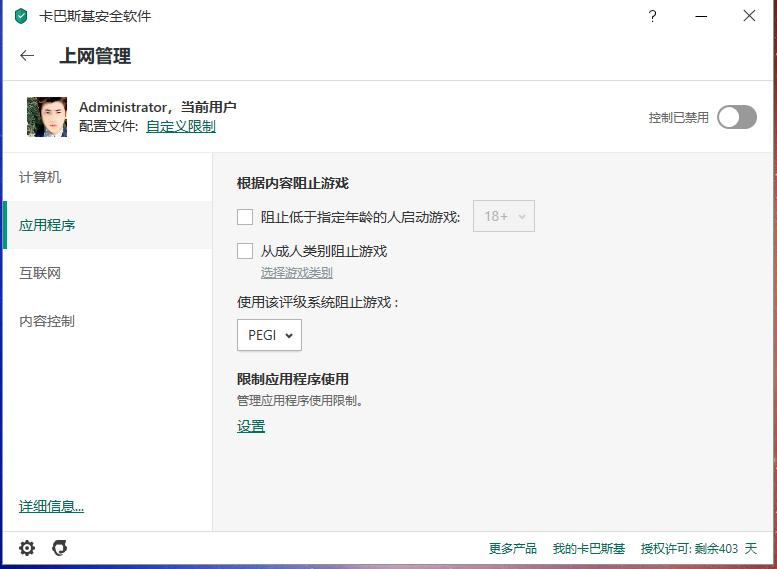The width and height of the screenshot is (777, 569).
Task: Open 我的卡巴斯基 in the footer
Action: pos(589,549)
